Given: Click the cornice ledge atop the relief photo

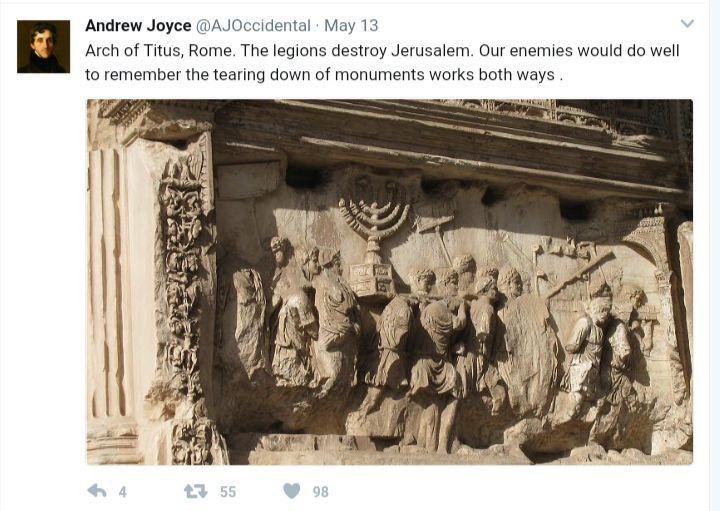Looking at the screenshot, I should click(x=450, y=142).
